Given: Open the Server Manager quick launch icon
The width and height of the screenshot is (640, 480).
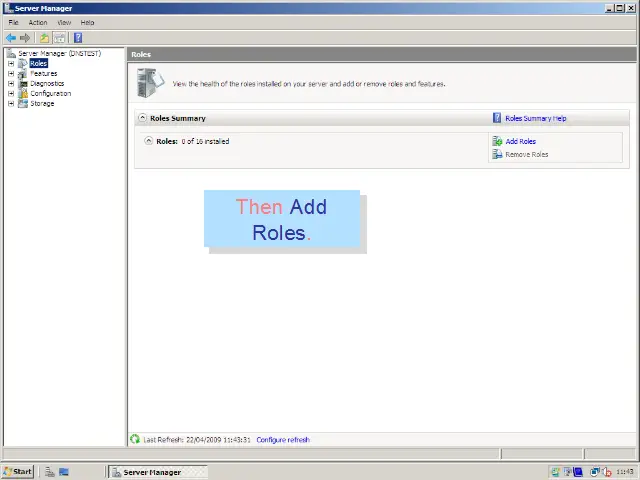Looking at the screenshot, I should pyautogui.click(x=50, y=472).
